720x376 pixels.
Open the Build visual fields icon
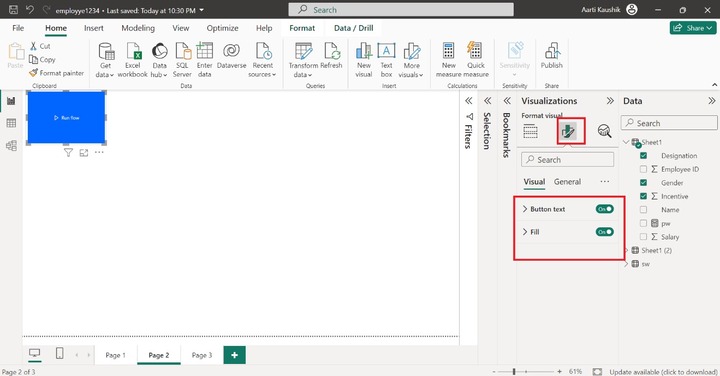tap(530, 131)
